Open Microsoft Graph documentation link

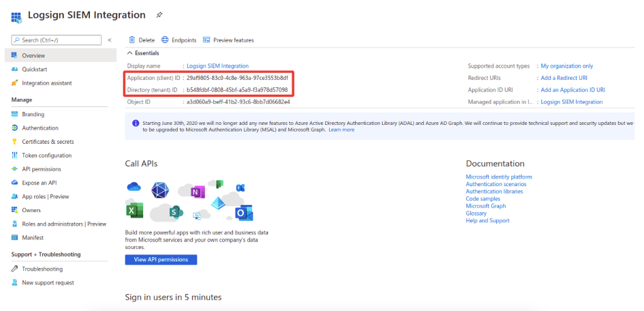486,206
